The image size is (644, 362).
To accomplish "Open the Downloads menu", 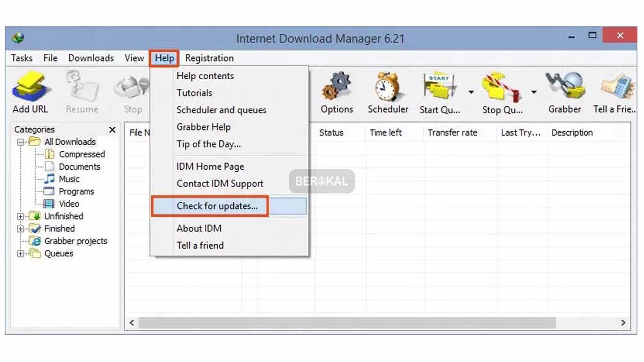I will point(91,58).
